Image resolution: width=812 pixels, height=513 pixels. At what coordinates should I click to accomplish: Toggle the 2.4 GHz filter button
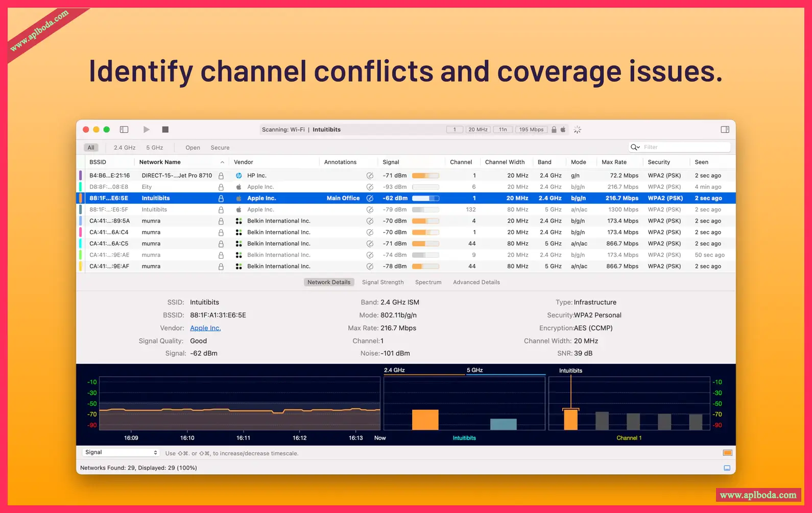tap(125, 148)
